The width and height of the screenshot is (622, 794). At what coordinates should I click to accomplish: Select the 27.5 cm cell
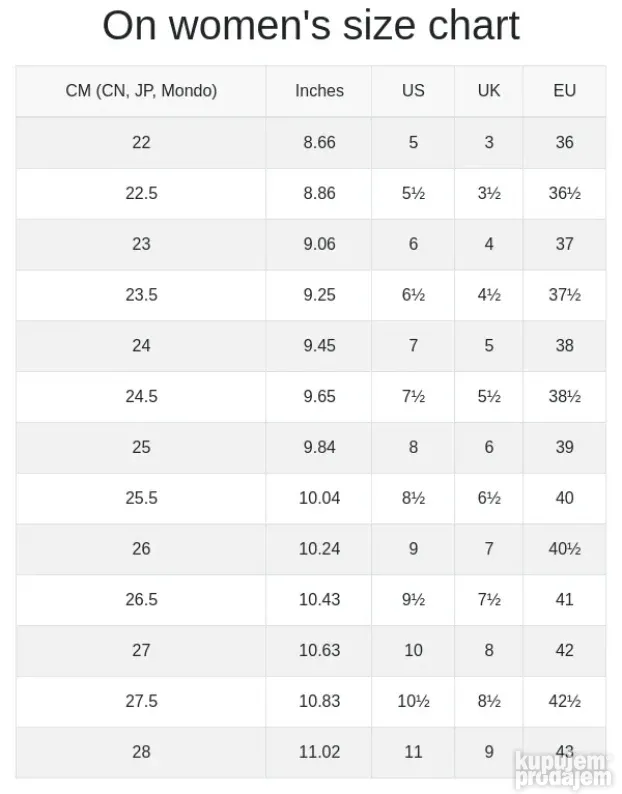(x=141, y=701)
